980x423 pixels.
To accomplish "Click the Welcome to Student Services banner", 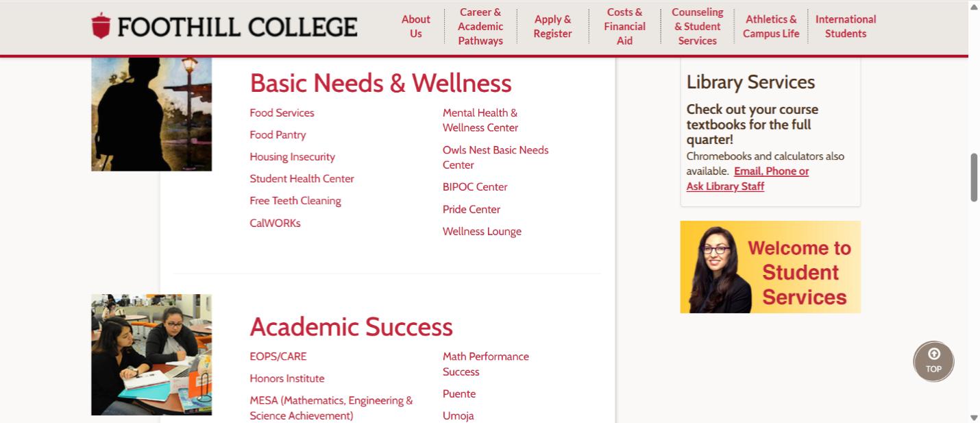I will point(770,267).
